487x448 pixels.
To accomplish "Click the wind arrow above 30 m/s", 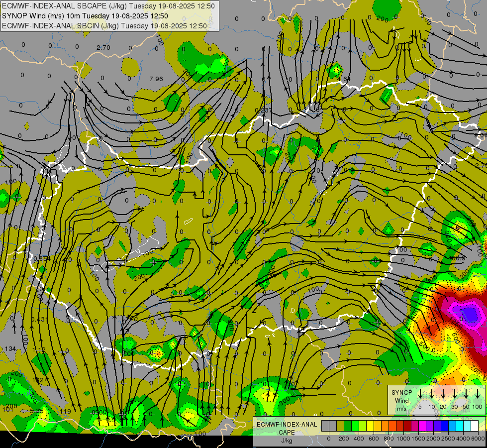I will (x=454, y=393).
